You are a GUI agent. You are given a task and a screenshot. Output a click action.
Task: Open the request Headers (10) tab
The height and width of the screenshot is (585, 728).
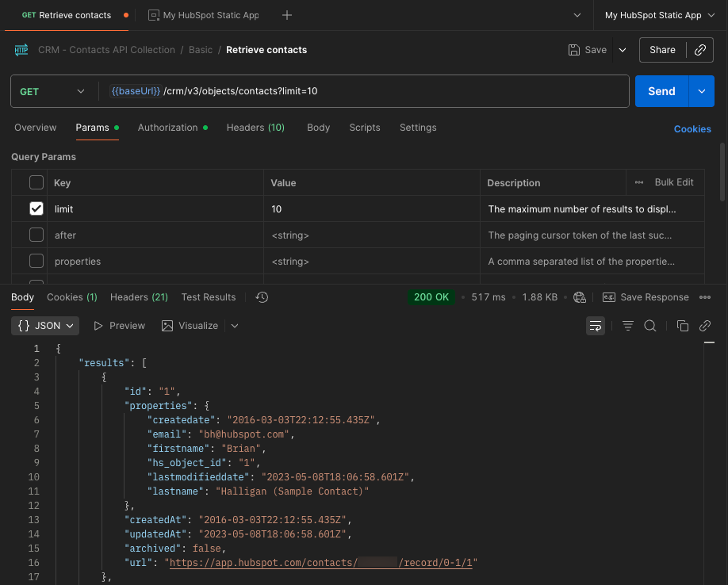click(255, 128)
